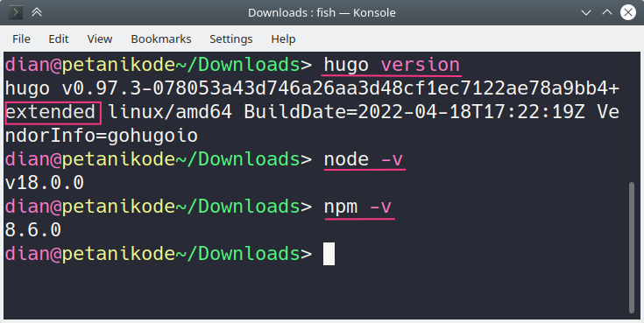
Task: Click the 'extended' word in output
Action: coord(51,112)
